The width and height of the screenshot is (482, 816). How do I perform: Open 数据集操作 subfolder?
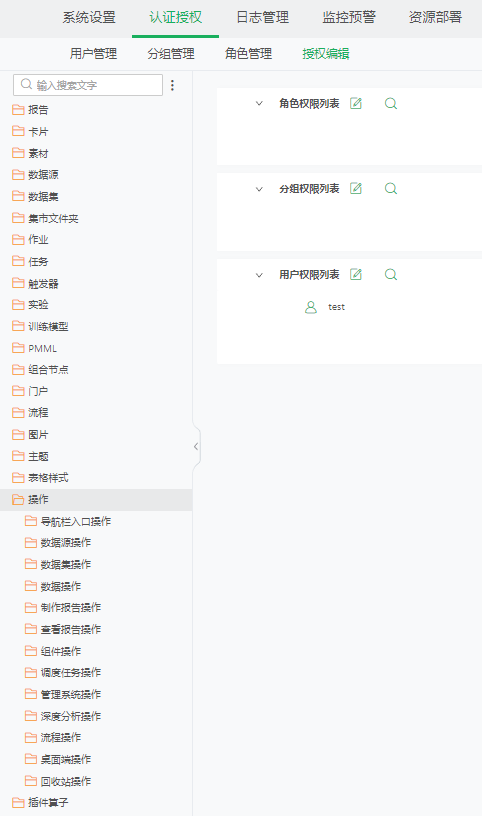click(x=66, y=565)
